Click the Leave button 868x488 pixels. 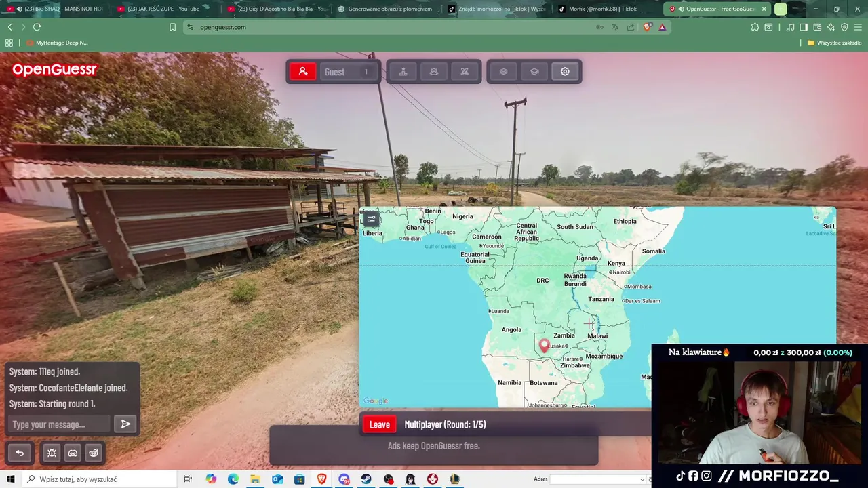pyautogui.click(x=379, y=424)
